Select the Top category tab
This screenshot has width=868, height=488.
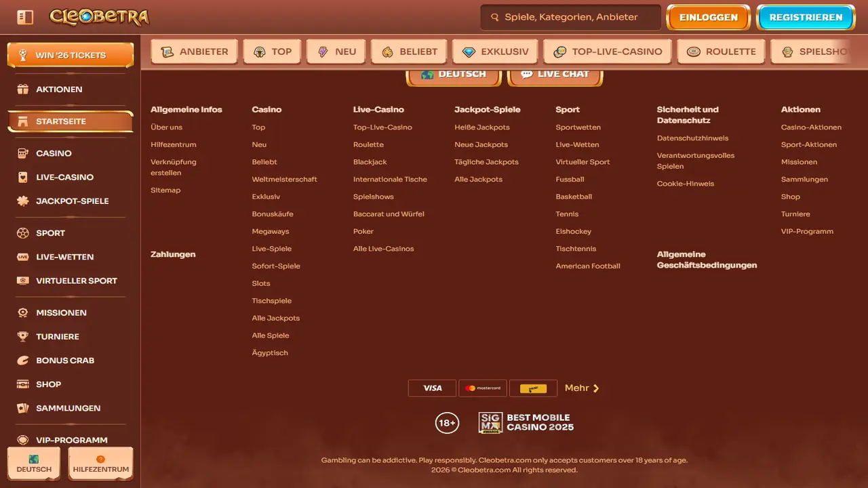pyautogui.click(x=272, y=52)
